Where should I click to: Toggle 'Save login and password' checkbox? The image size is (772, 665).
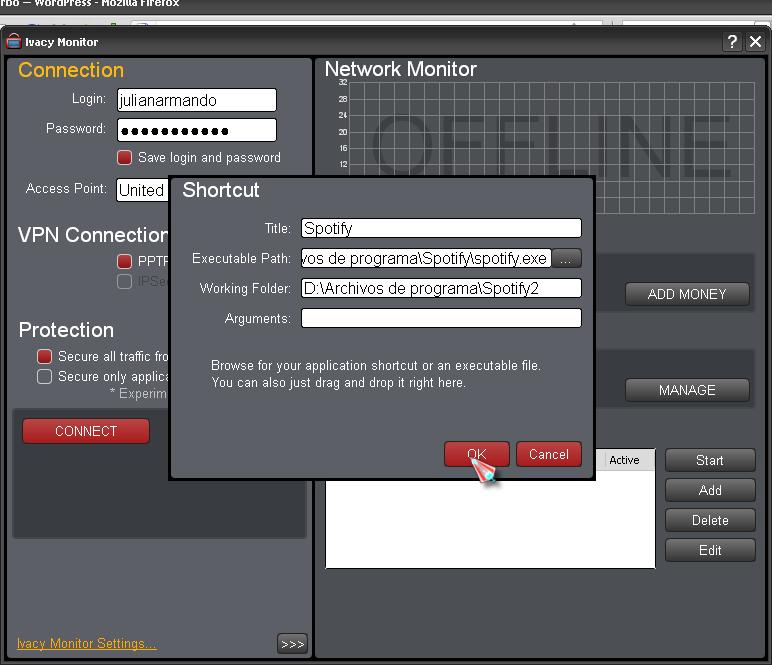125,158
